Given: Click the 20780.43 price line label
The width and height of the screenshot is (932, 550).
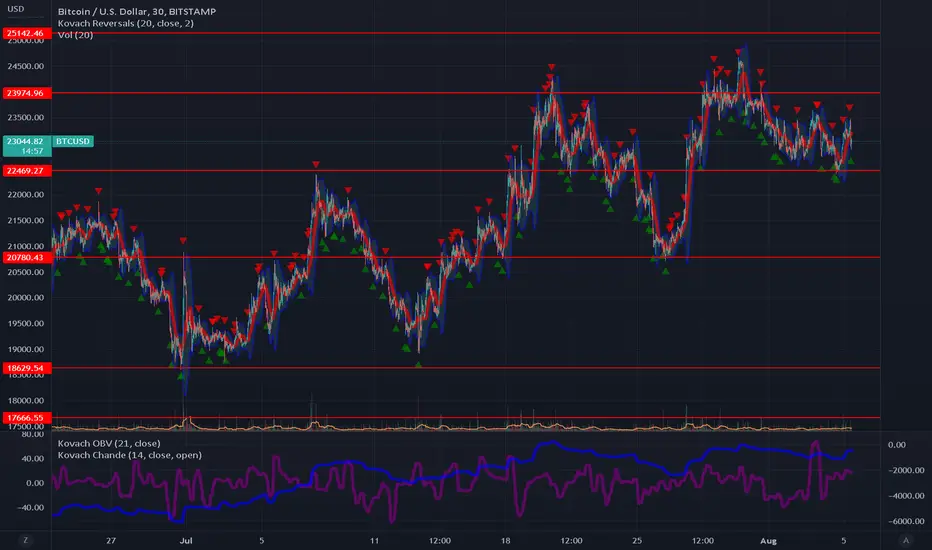Looking at the screenshot, I should [x=27, y=257].
